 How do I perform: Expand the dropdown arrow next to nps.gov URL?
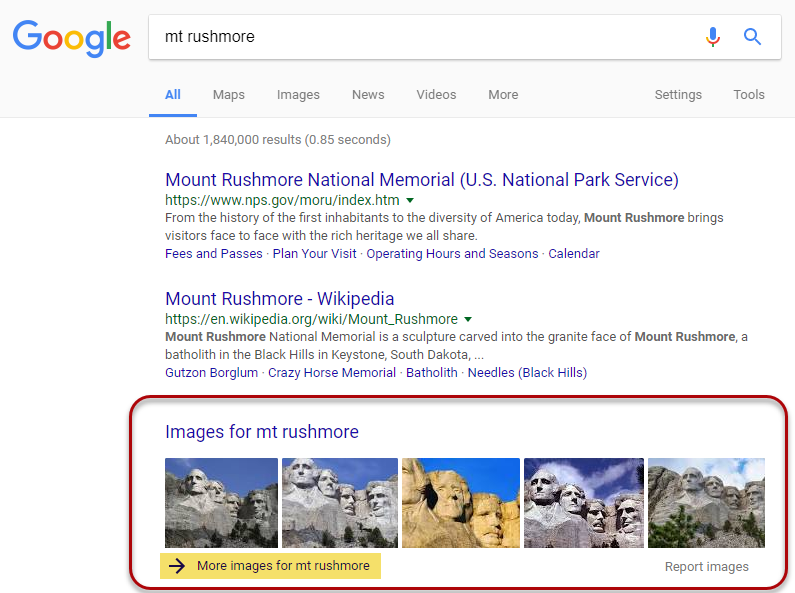coord(410,200)
